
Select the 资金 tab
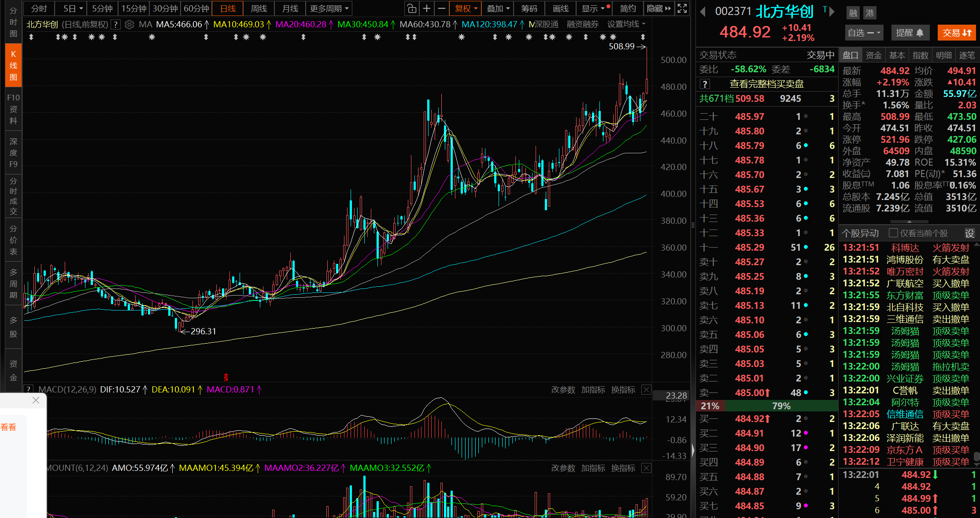pos(873,55)
